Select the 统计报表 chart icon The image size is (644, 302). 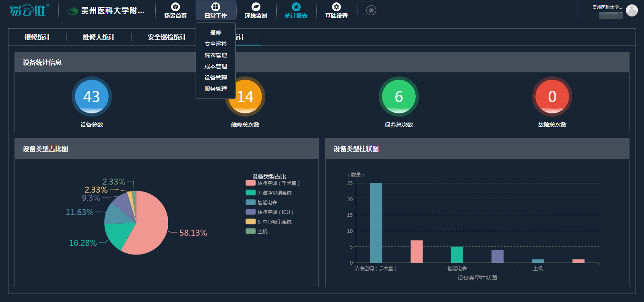(x=296, y=7)
